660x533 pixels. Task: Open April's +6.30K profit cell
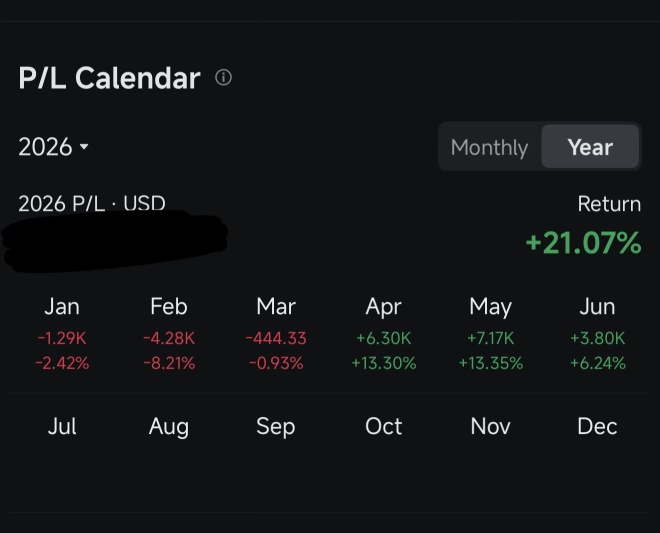[383, 338]
